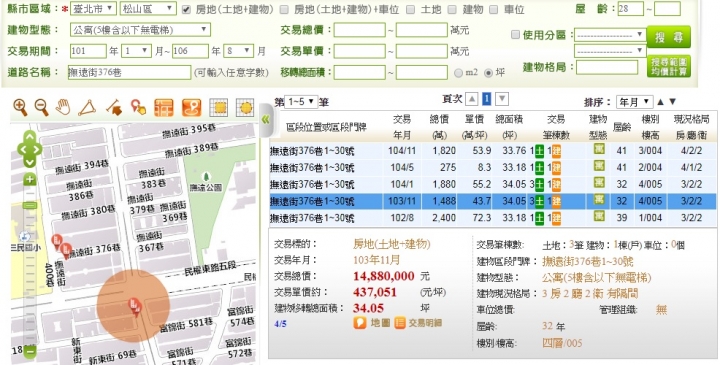Click the map navigation pan compass control
This screenshot has height=365, width=720.
29,149
